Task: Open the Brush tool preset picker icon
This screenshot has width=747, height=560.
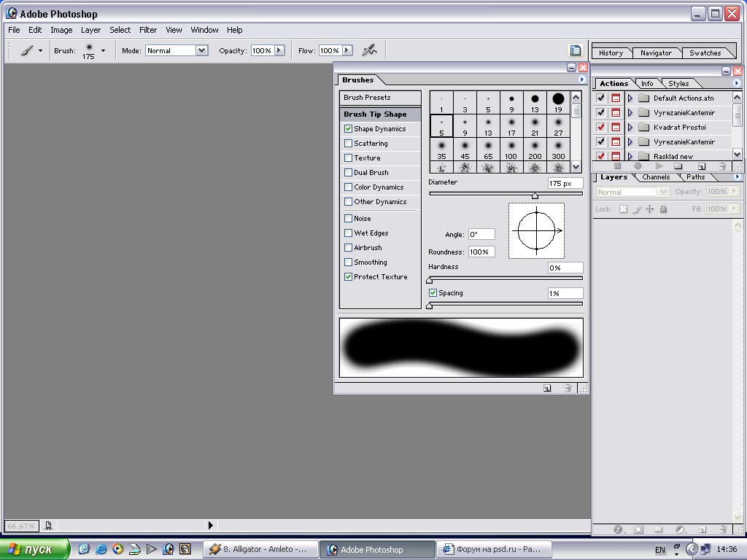Action: pos(27,50)
